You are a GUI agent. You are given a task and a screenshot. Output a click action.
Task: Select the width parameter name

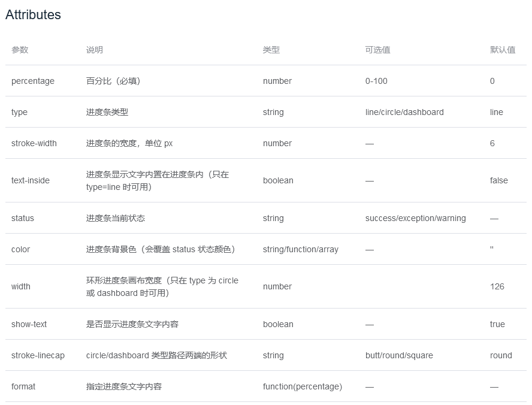coord(20,286)
